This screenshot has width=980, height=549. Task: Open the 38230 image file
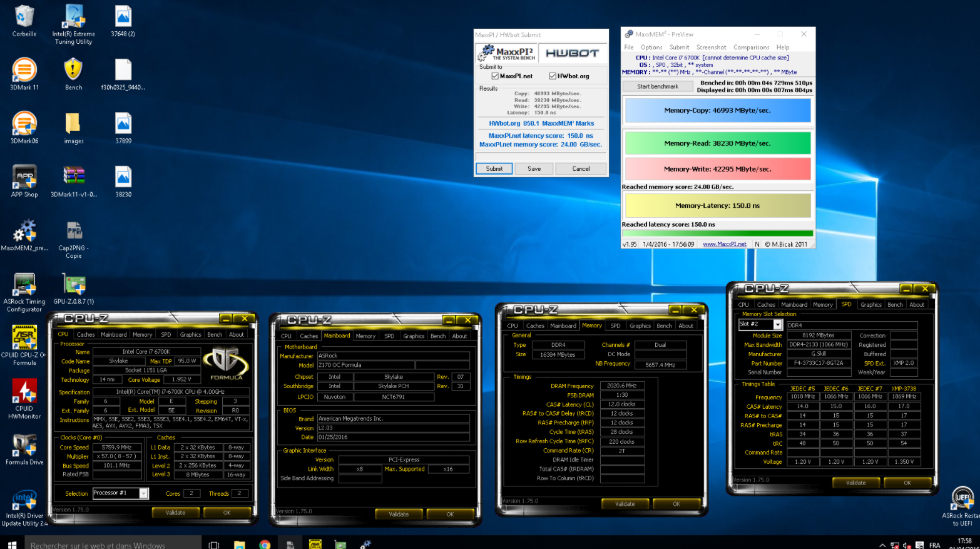(x=123, y=181)
